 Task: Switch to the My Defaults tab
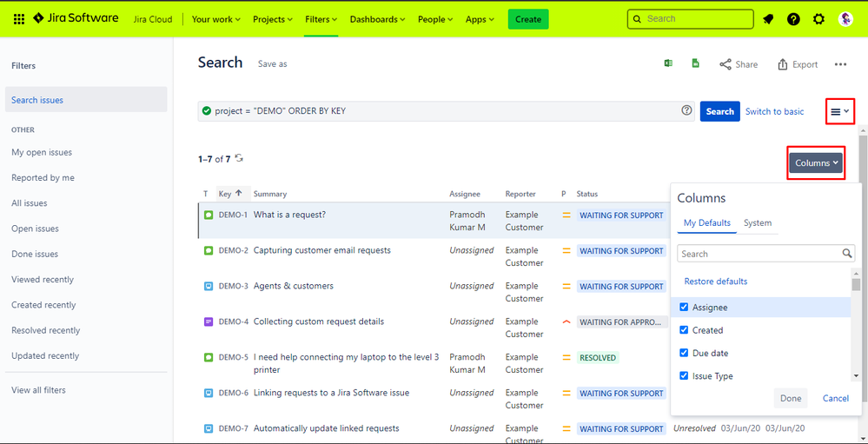707,223
